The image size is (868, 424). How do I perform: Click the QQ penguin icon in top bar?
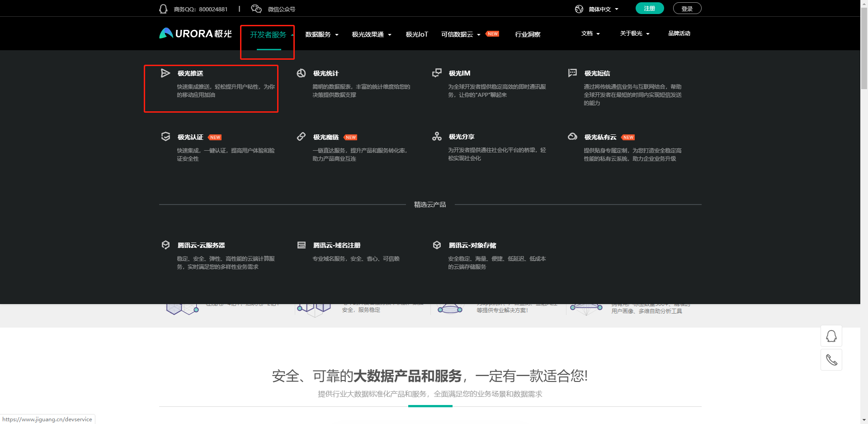pyautogui.click(x=163, y=9)
